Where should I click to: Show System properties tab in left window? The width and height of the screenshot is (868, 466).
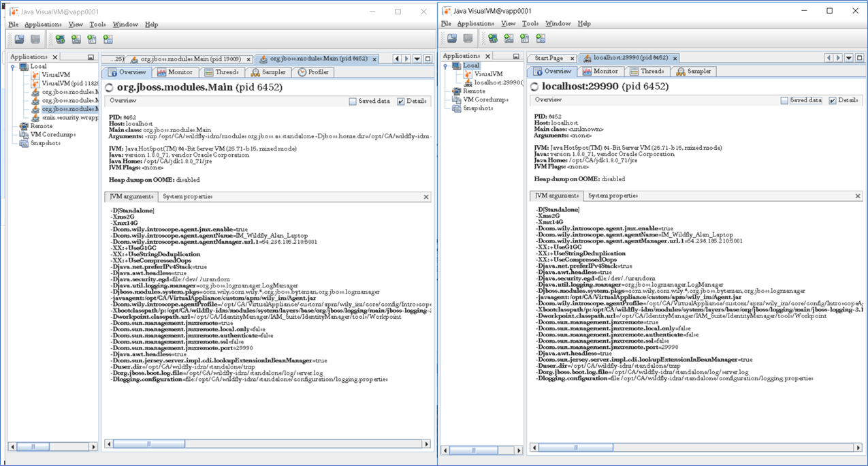187,197
